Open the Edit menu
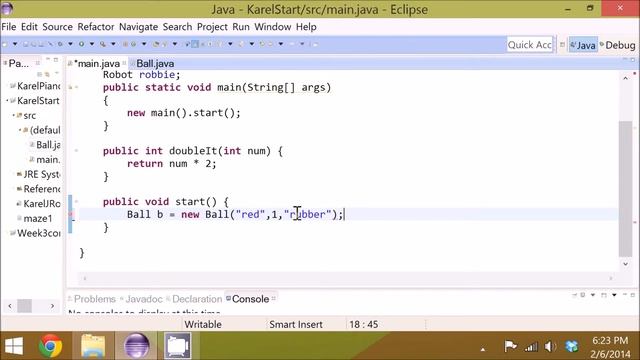The height and width of the screenshot is (360, 640). (29, 27)
